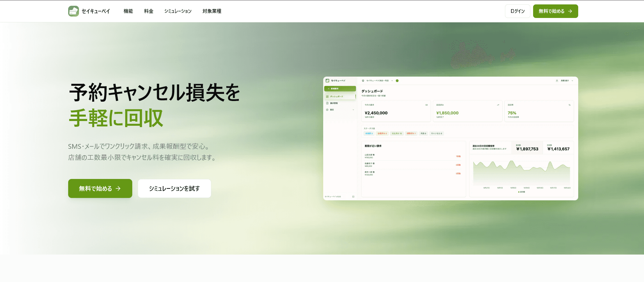Click the ¥2,450,000 monthly invoice value
This screenshot has width=644, height=282.
point(376,113)
